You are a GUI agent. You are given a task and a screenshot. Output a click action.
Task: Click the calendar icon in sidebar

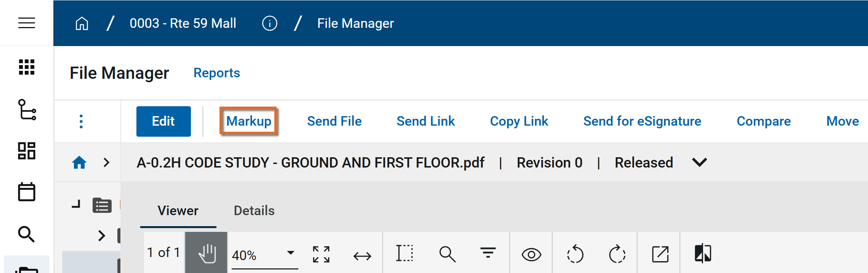tap(27, 192)
